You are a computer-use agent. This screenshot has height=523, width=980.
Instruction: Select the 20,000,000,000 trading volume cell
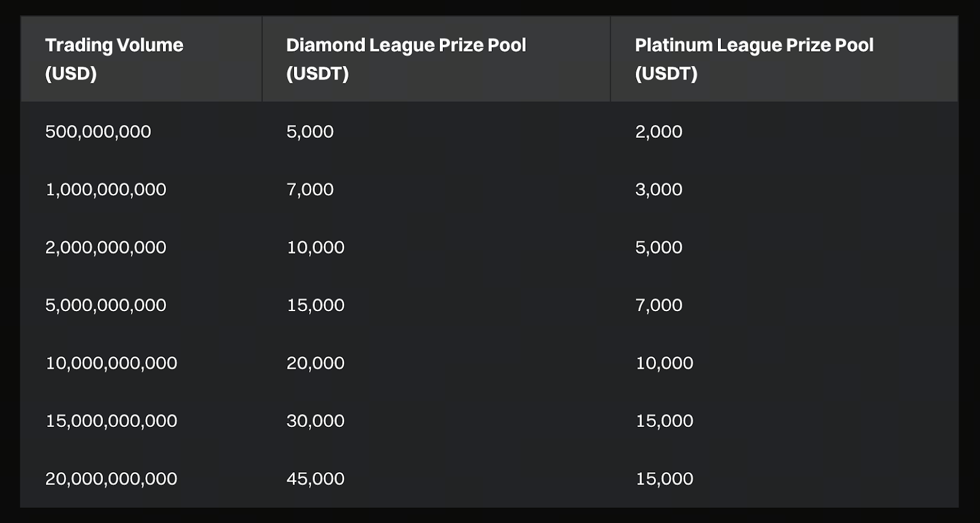click(x=111, y=479)
